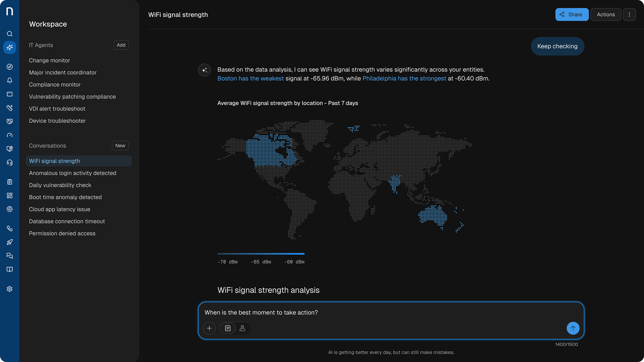Open the bell alerts icon

10,80
